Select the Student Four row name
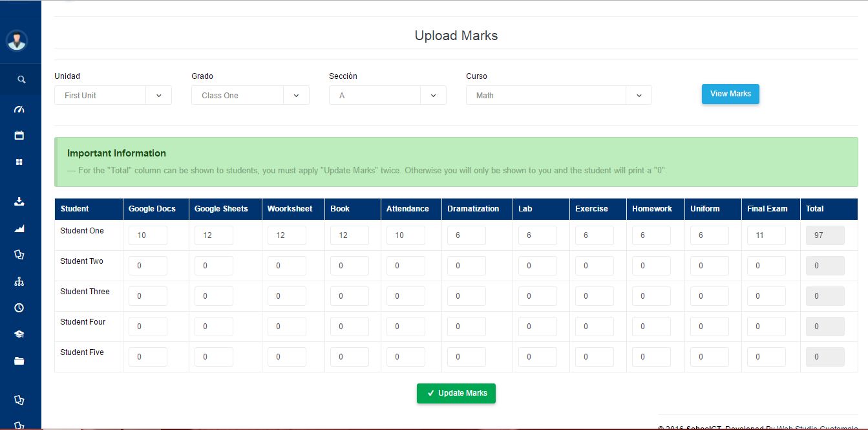This screenshot has height=430, width=868. [83, 322]
